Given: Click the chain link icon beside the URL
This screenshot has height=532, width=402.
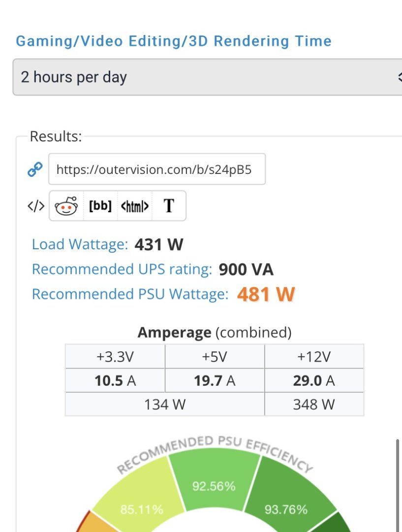Looking at the screenshot, I should (x=34, y=170).
